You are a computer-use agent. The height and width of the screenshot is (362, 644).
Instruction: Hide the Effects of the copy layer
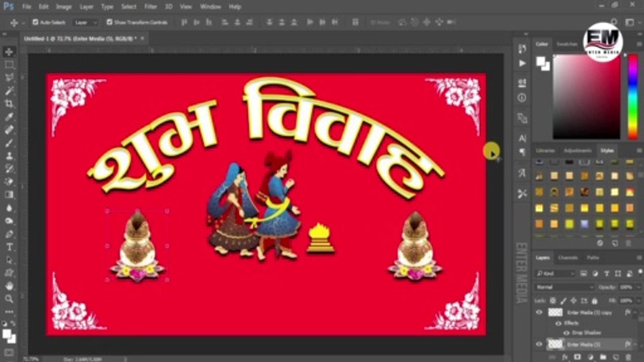(558, 323)
